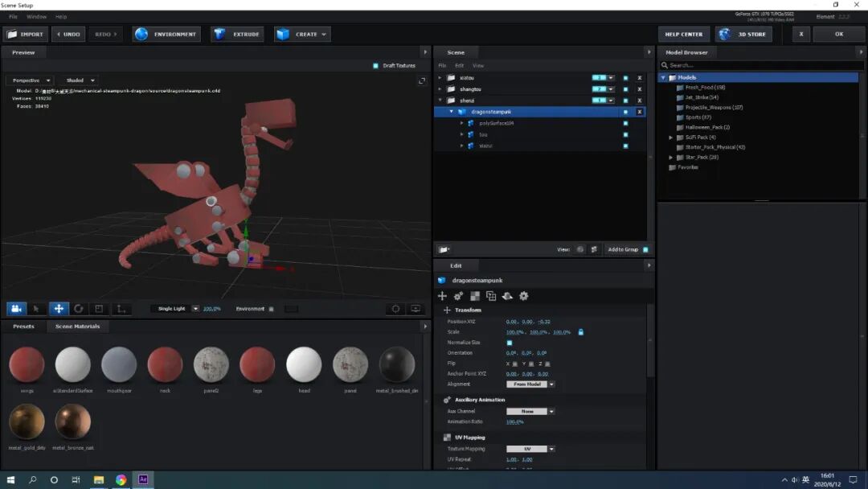Click the Transform crosshair icon in Edit panel
The width and height of the screenshot is (868, 489).
(441, 296)
